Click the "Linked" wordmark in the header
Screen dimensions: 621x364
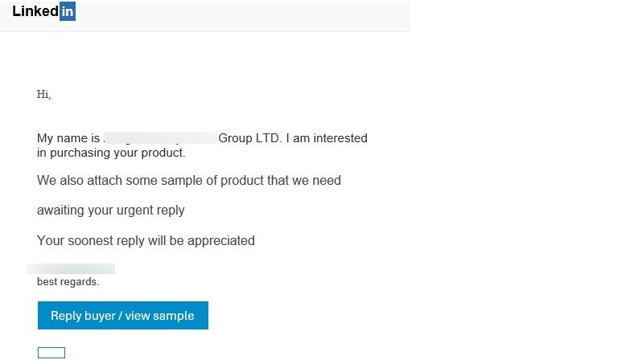coord(35,11)
